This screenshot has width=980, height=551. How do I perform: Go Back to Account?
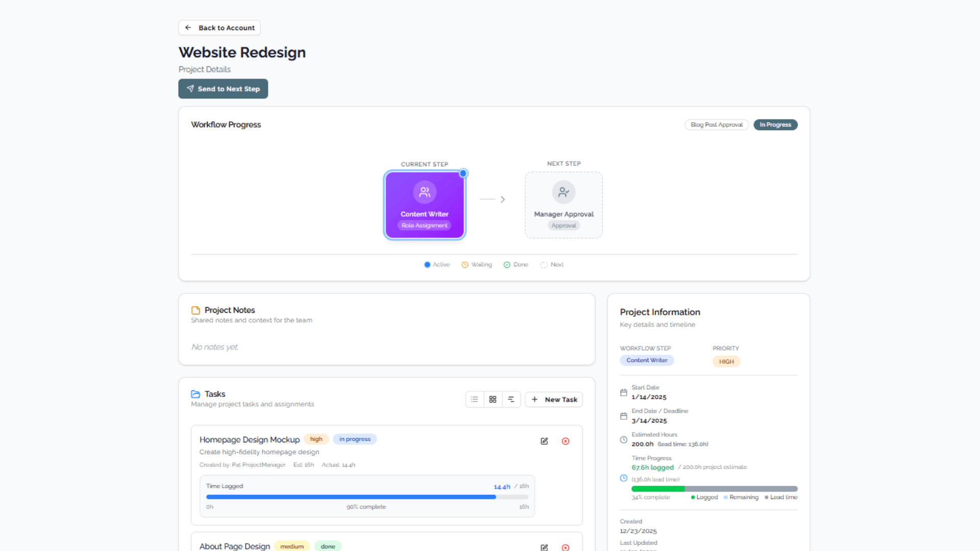tap(219, 28)
